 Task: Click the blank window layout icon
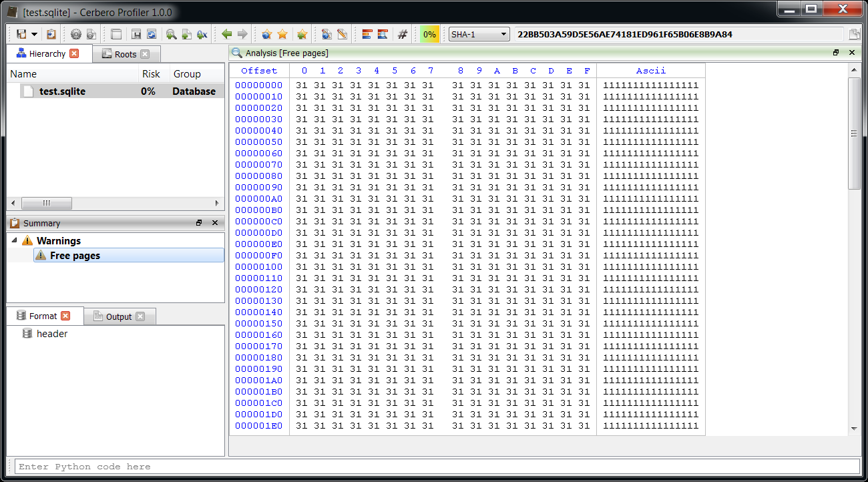[116, 34]
